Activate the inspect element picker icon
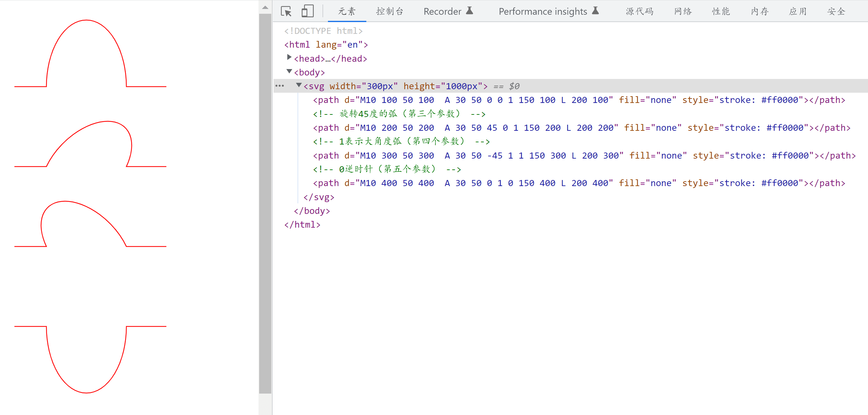The width and height of the screenshot is (868, 415). [286, 12]
